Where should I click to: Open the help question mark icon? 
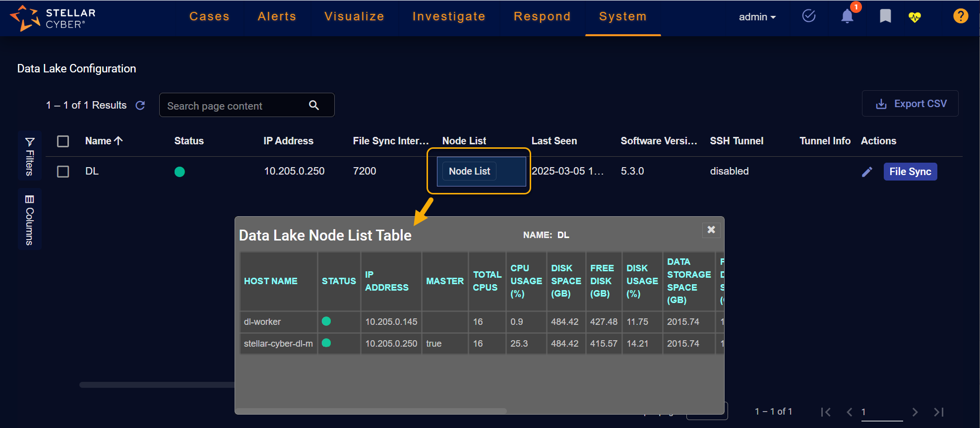pos(960,16)
